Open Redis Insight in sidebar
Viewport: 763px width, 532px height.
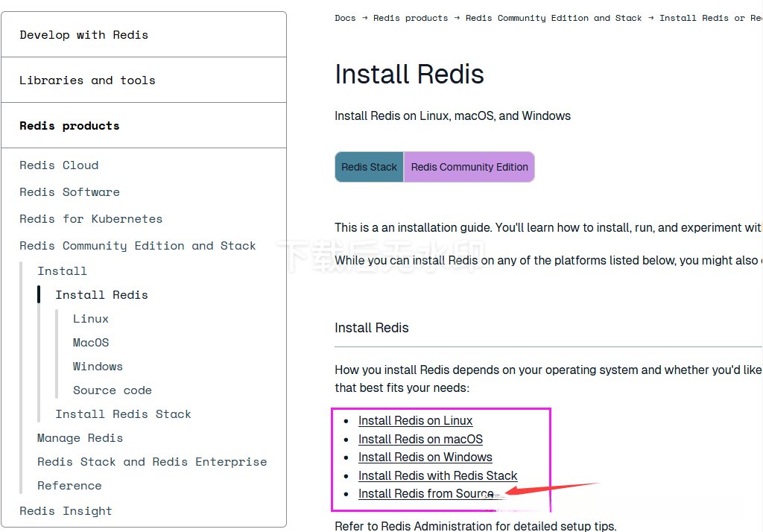tap(66, 511)
